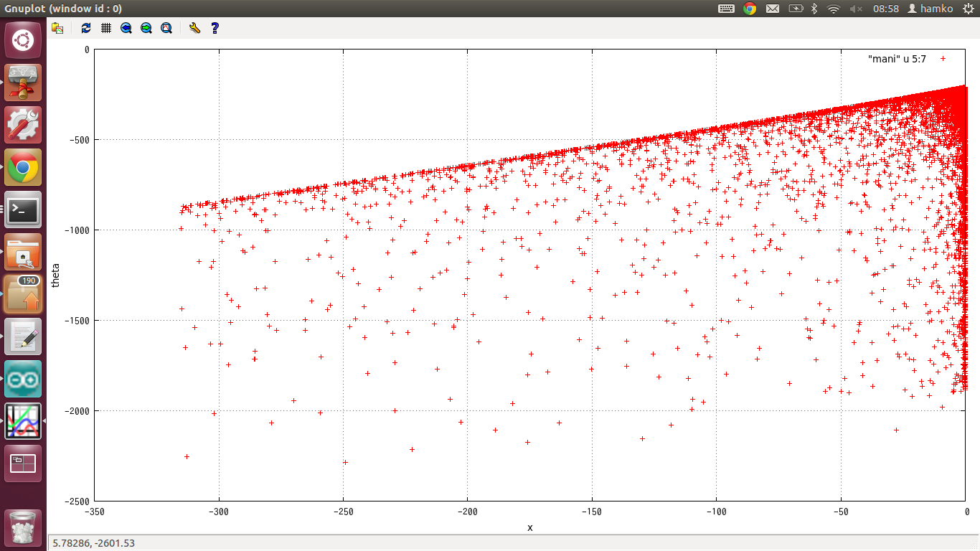This screenshot has width=980, height=551.
Task: Open gnuplot help with the question mark
Action: [x=214, y=28]
